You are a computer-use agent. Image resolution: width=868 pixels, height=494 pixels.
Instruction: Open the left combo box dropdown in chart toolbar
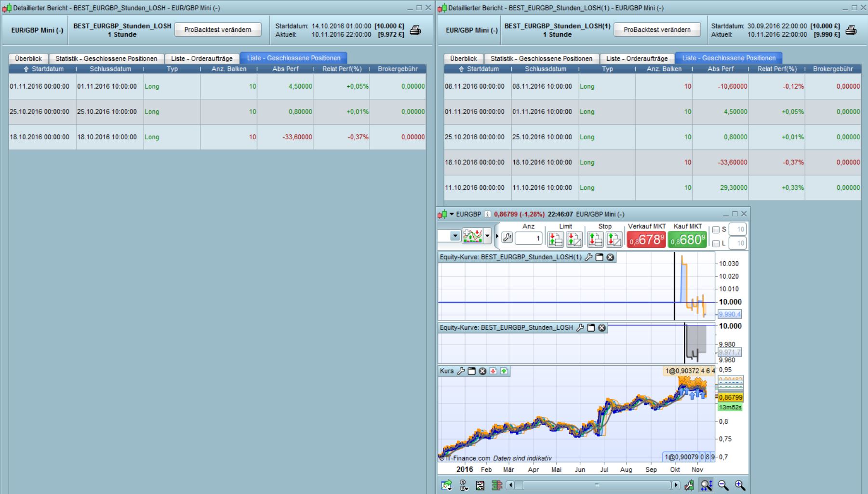(454, 236)
